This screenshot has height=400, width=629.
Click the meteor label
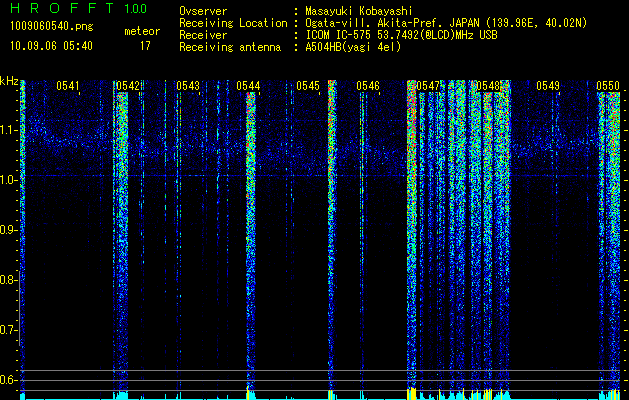(x=142, y=31)
